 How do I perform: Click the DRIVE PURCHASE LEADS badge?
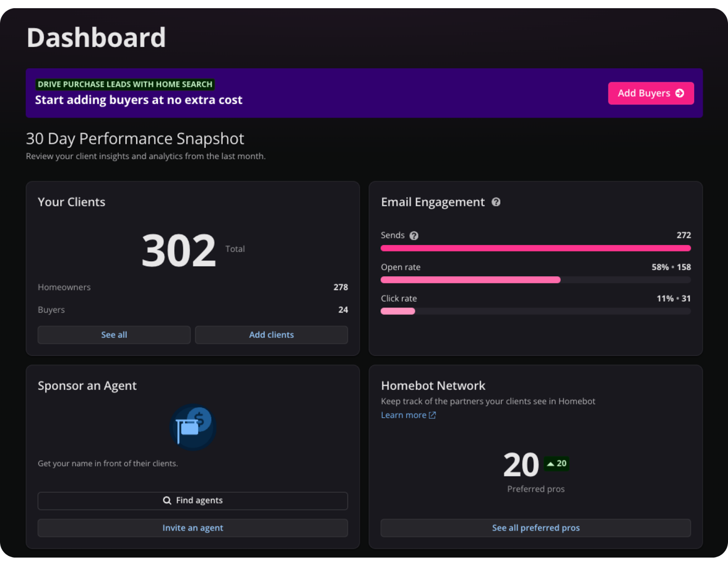point(125,84)
